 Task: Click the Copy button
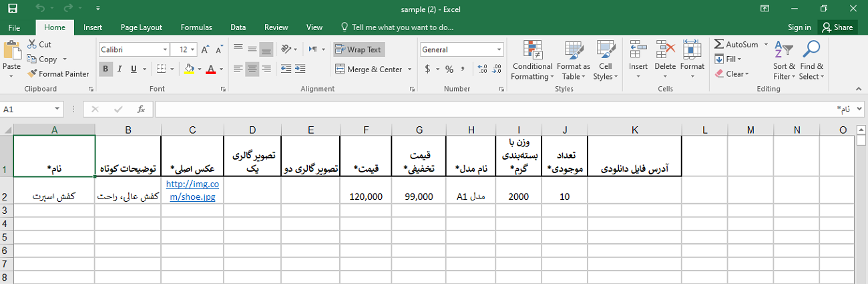[43, 59]
